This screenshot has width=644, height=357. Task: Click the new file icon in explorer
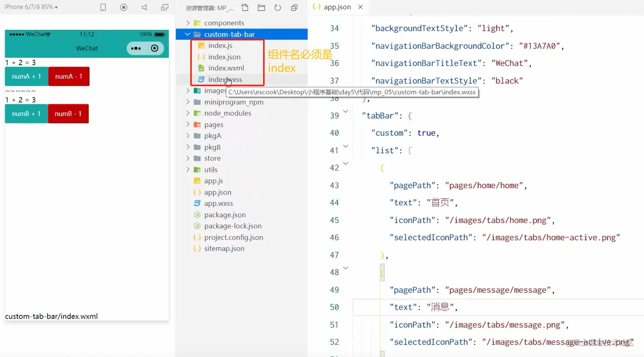244,8
